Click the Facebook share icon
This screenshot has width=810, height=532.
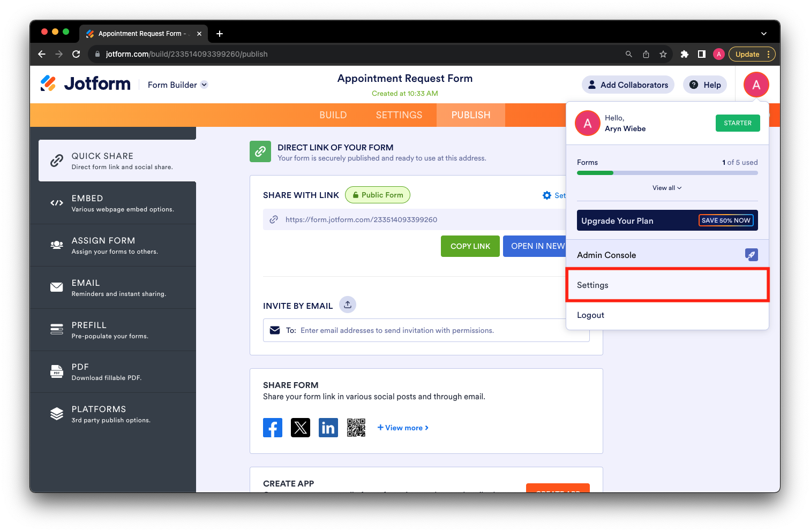tap(272, 428)
